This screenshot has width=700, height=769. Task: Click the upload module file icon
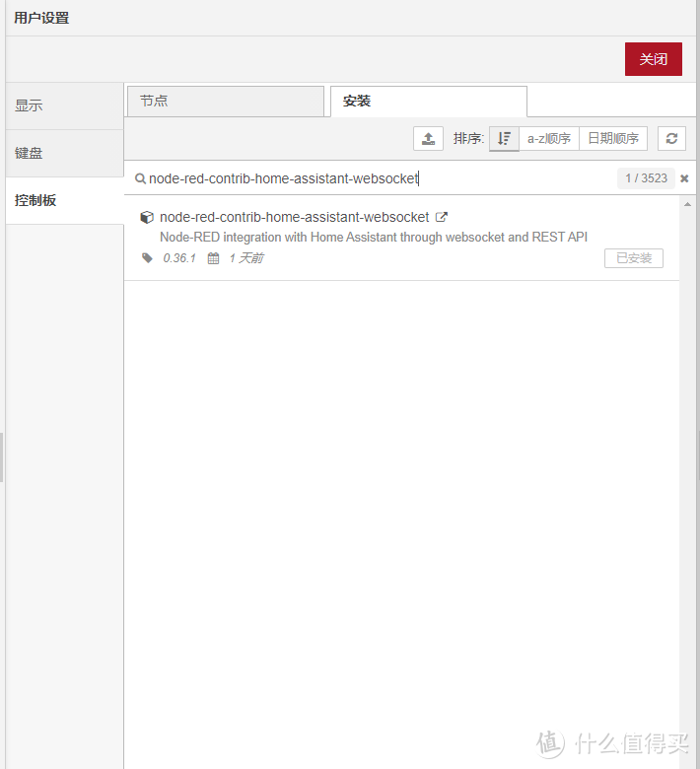pos(428,139)
